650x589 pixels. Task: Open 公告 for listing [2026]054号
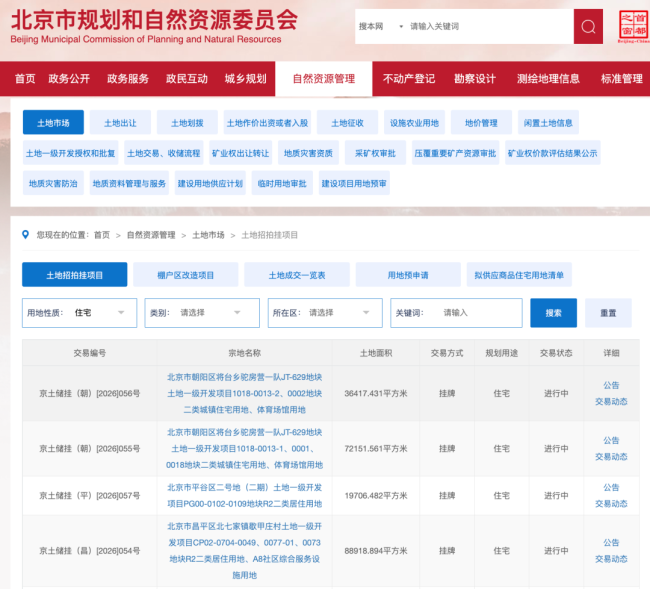click(611, 542)
